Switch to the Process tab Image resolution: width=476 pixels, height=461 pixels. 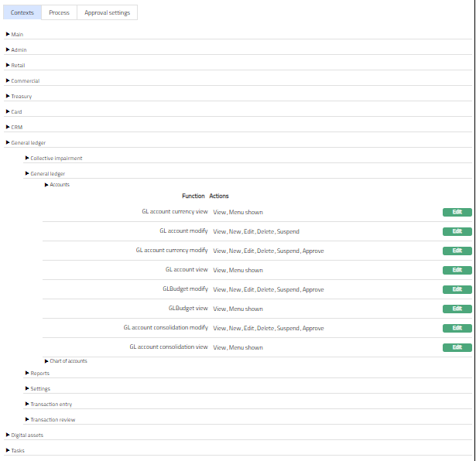pyautogui.click(x=59, y=12)
